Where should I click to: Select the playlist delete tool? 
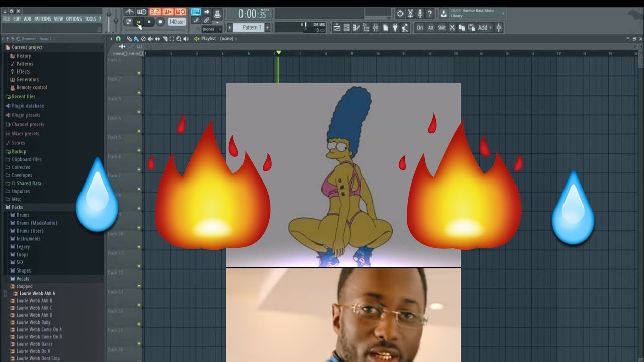tap(143, 39)
